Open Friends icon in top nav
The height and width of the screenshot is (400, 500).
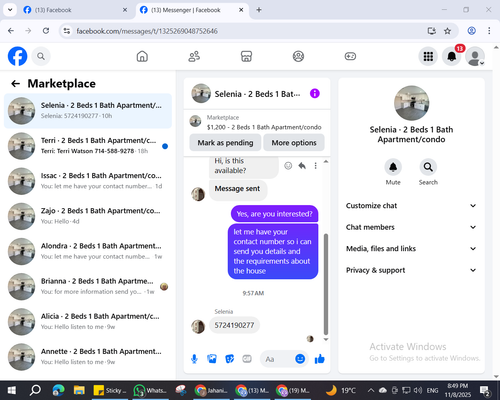[x=194, y=56]
